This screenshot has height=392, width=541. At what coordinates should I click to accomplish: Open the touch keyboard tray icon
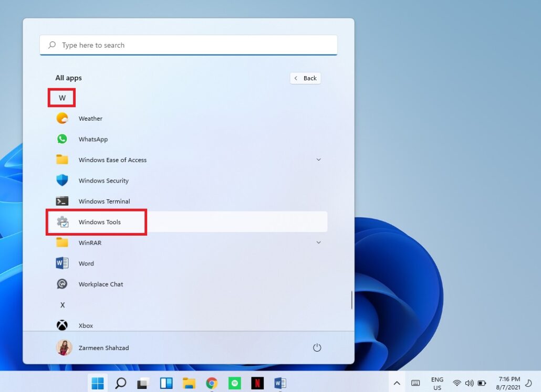pyautogui.click(x=415, y=383)
